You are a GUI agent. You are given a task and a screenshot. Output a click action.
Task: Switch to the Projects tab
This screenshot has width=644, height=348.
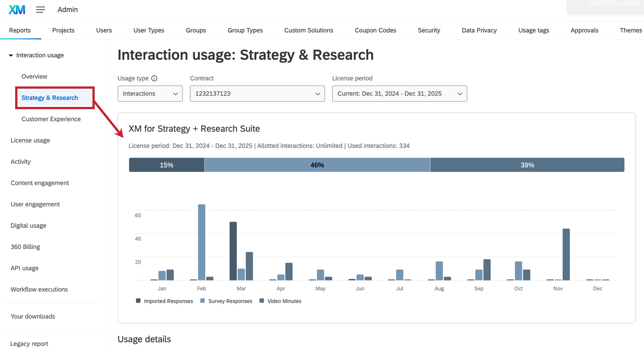tap(63, 30)
